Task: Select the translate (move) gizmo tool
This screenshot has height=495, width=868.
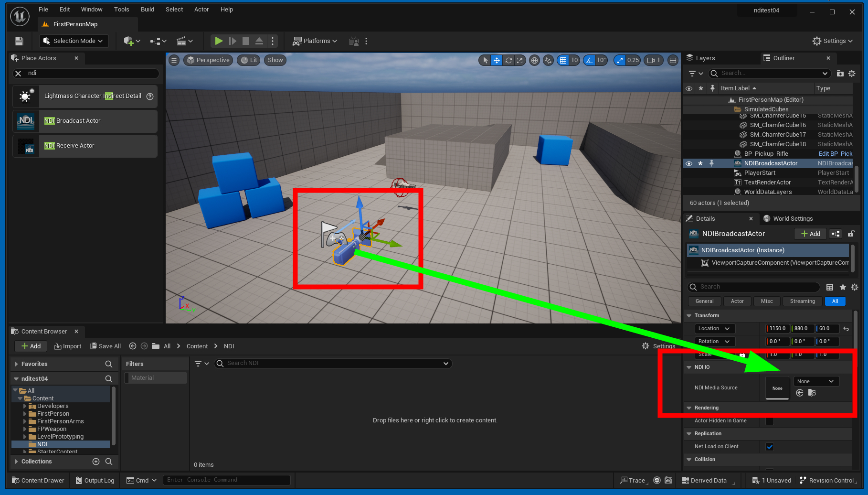Action: [x=497, y=60]
